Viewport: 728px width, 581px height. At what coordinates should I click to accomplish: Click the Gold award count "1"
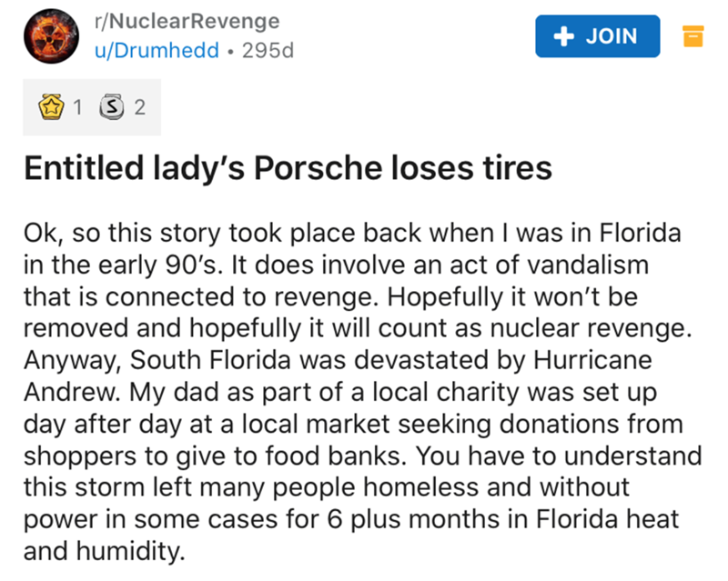pyautogui.click(x=78, y=108)
